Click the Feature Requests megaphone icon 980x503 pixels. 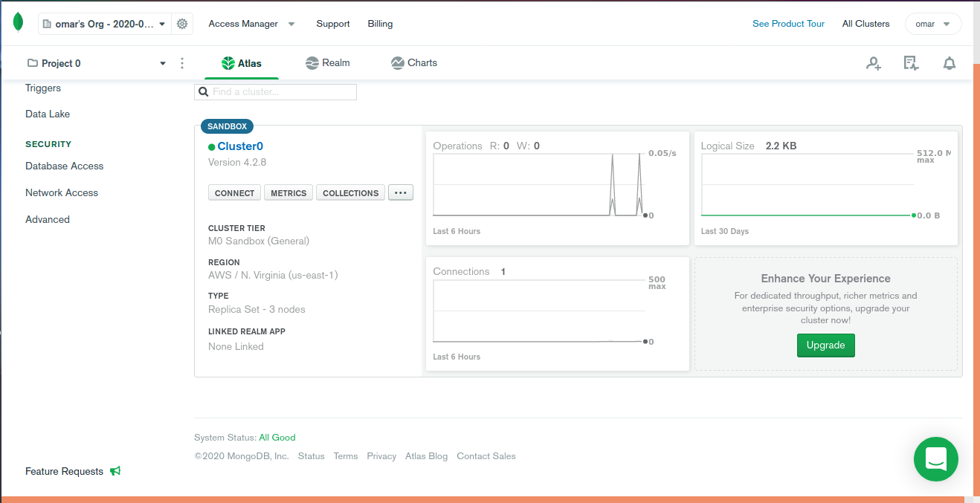click(115, 471)
